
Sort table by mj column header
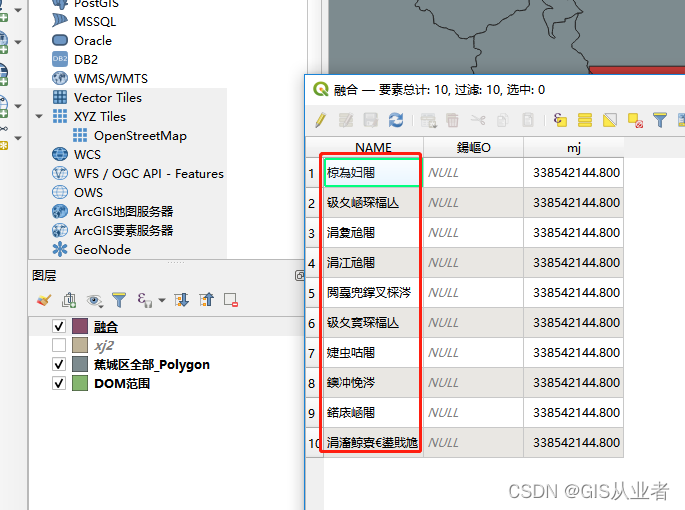pyautogui.click(x=574, y=147)
